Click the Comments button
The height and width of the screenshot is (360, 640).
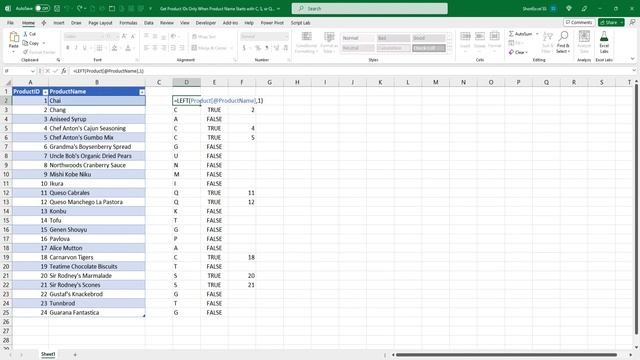[x=578, y=22]
